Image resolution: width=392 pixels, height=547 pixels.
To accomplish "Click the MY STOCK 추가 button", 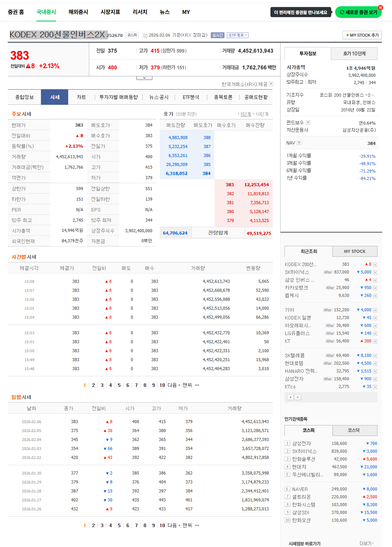I will click(362, 35).
